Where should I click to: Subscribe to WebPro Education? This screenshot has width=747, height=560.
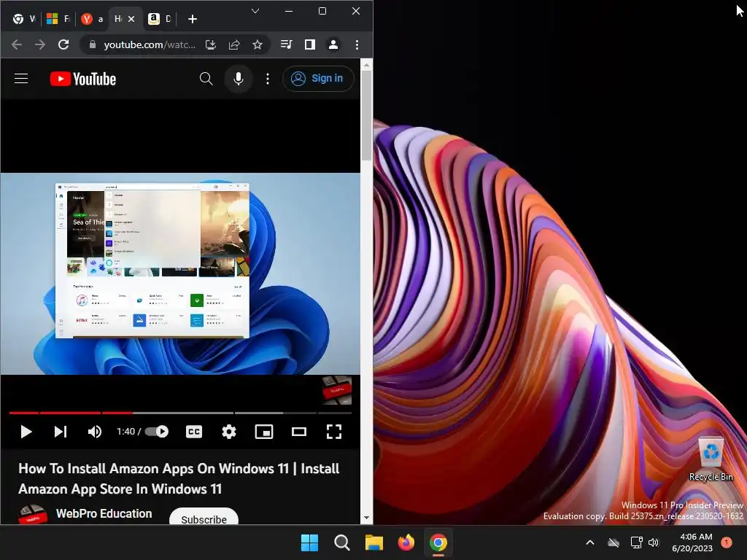(x=204, y=517)
